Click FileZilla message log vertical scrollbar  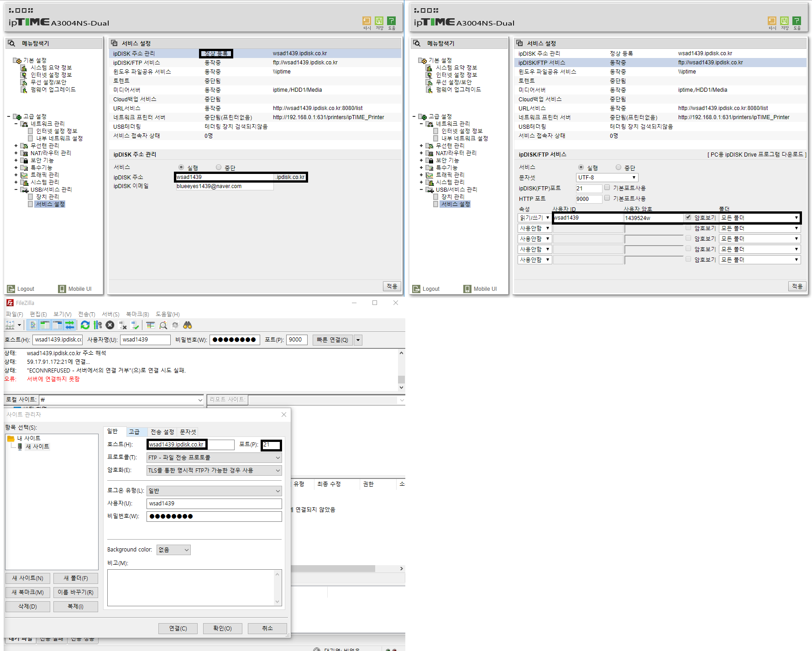tap(401, 370)
